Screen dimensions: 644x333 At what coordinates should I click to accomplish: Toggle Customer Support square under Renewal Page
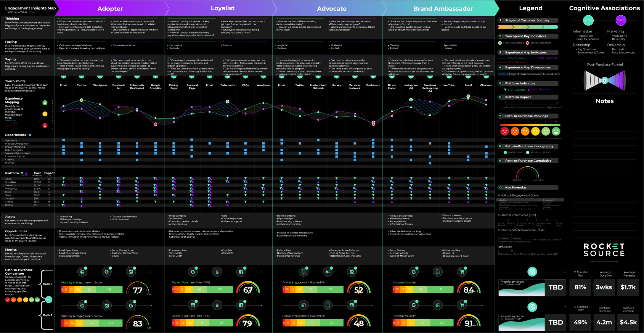[x=192, y=156]
